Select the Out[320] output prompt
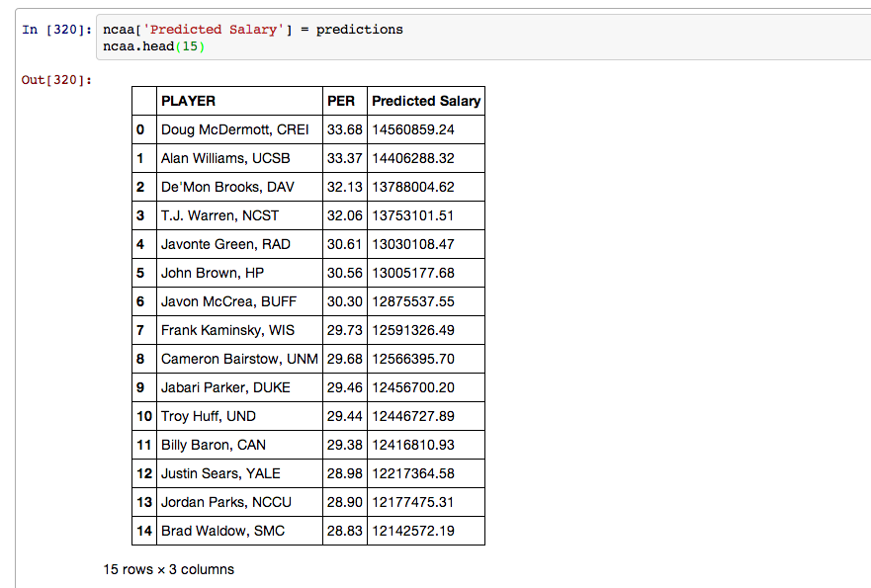 [x=56, y=80]
